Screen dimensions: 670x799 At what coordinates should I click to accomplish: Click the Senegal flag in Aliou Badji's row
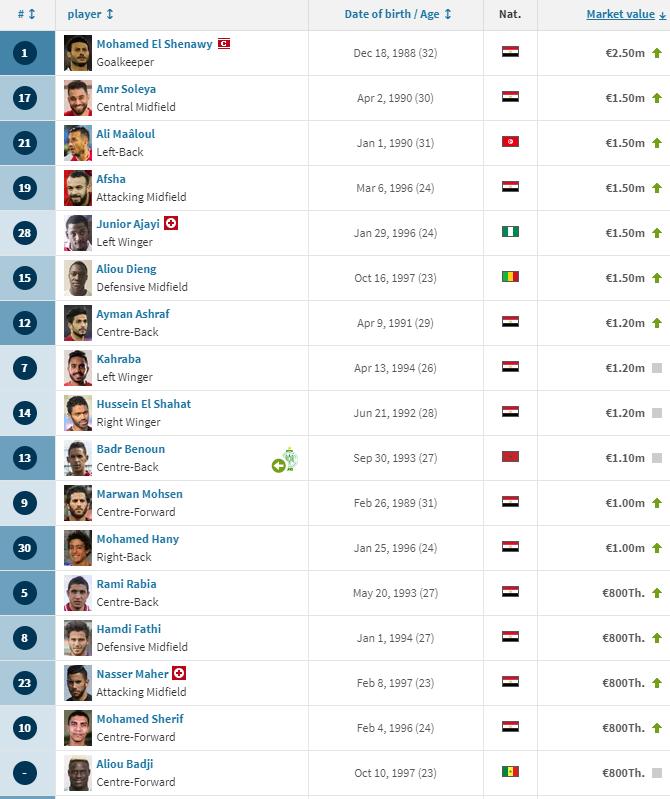[x=510, y=772]
